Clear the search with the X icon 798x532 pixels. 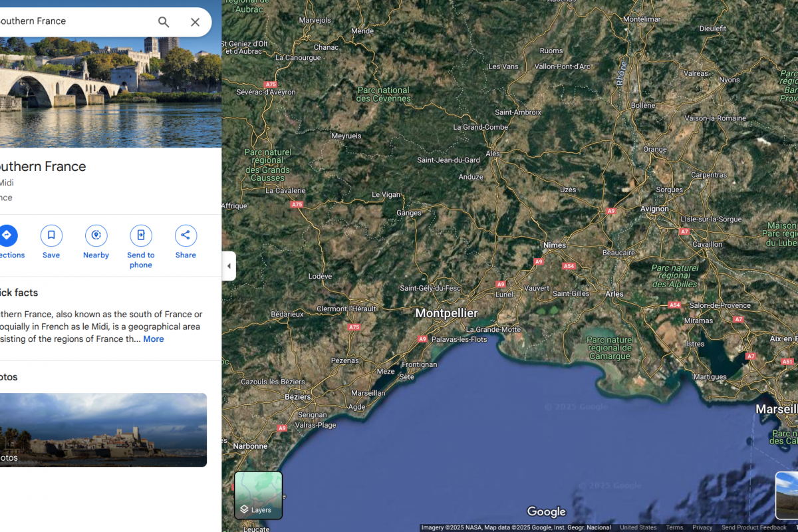point(195,22)
